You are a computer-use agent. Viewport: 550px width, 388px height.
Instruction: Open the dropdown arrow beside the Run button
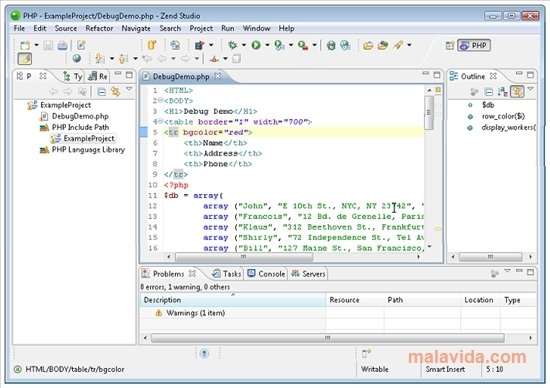267,45
